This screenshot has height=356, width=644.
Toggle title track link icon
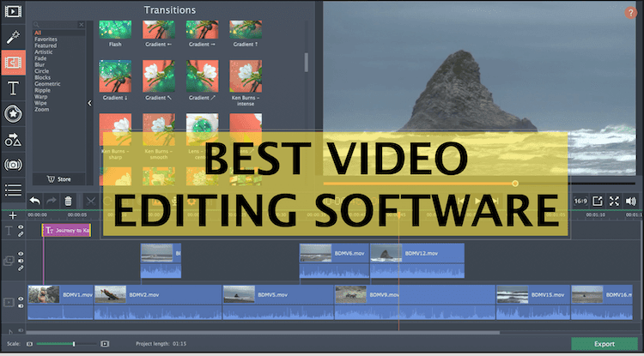pyautogui.click(x=21, y=234)
